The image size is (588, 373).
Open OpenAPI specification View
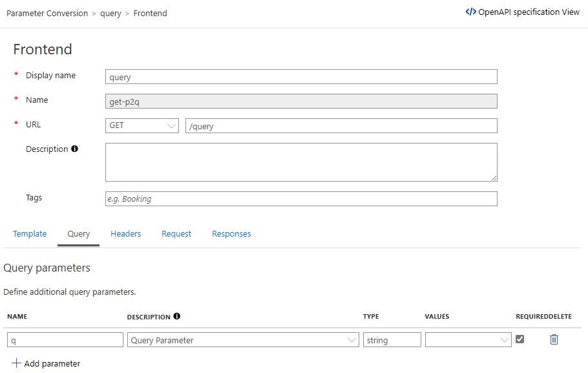(529, 12)
